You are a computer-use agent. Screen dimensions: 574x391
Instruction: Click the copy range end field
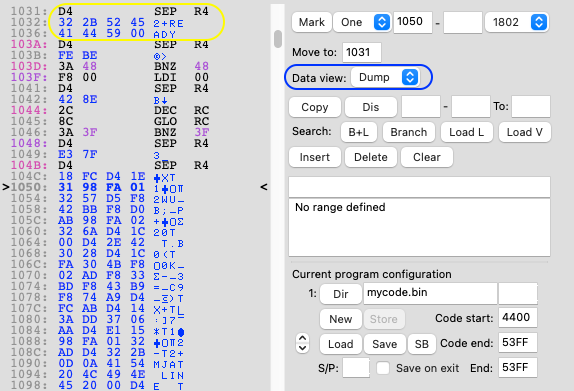(470, 107)
